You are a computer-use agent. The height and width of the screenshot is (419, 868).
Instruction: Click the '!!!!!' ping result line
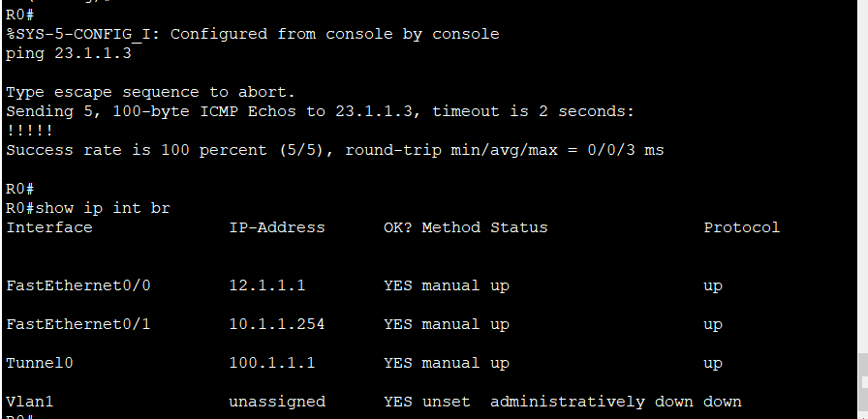[29, 131]
